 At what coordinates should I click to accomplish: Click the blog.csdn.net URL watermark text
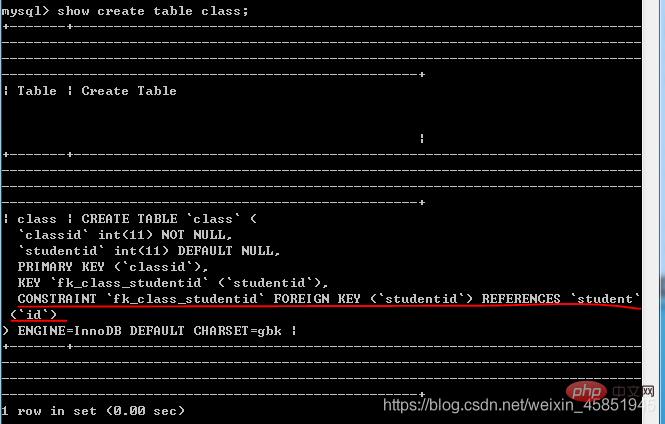[519, 405]
